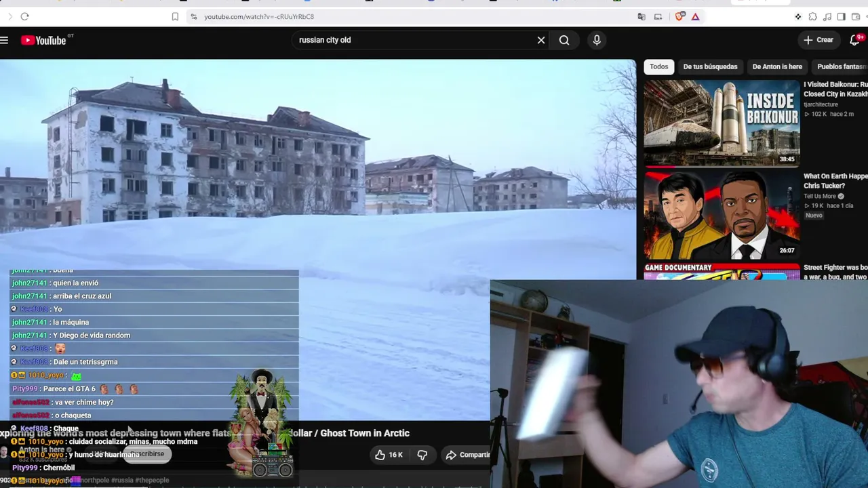Image resolution: width=868 pixels, height=488 pixels.
Task: Open the 'I Visited Baikonur' video title
Action: (x=835, y=89)
